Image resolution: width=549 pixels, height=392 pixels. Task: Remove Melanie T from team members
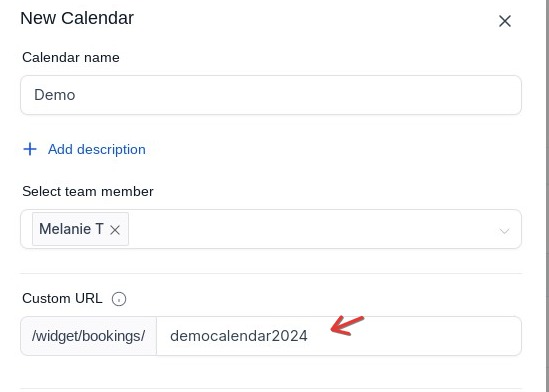coord(115,230)
